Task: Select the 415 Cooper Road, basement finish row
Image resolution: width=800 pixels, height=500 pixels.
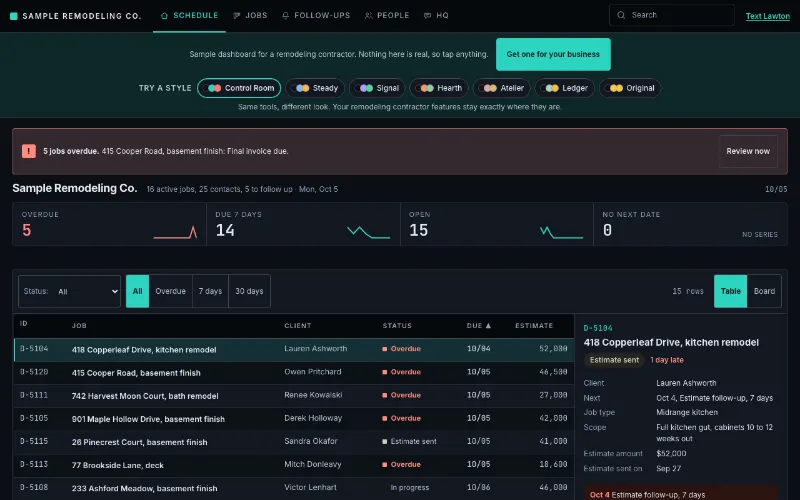Action: (294, 372)
